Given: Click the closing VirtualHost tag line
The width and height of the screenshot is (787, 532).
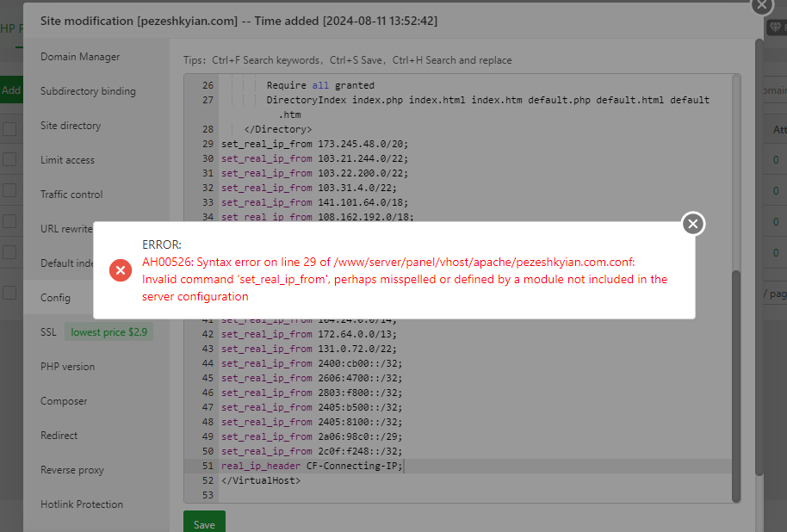Looking at the screenshot, I should (x=261, y=480).
